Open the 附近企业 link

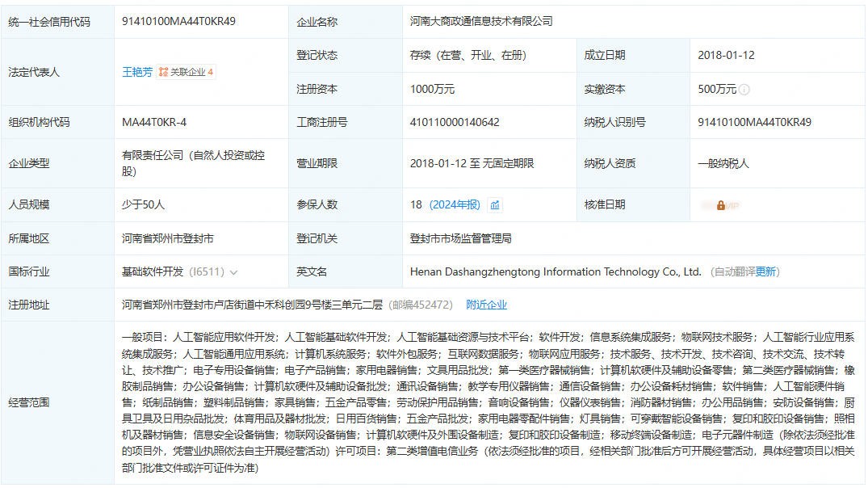pyautogui.click(x=486, y=305)
